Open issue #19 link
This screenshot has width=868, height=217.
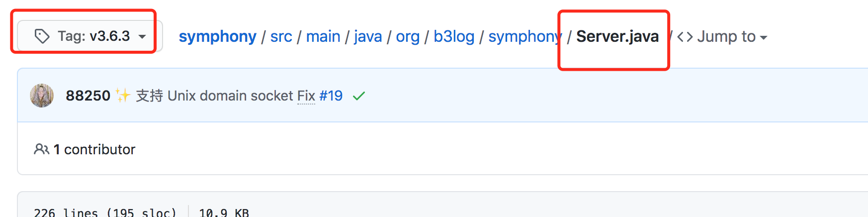tap(331, 96)
